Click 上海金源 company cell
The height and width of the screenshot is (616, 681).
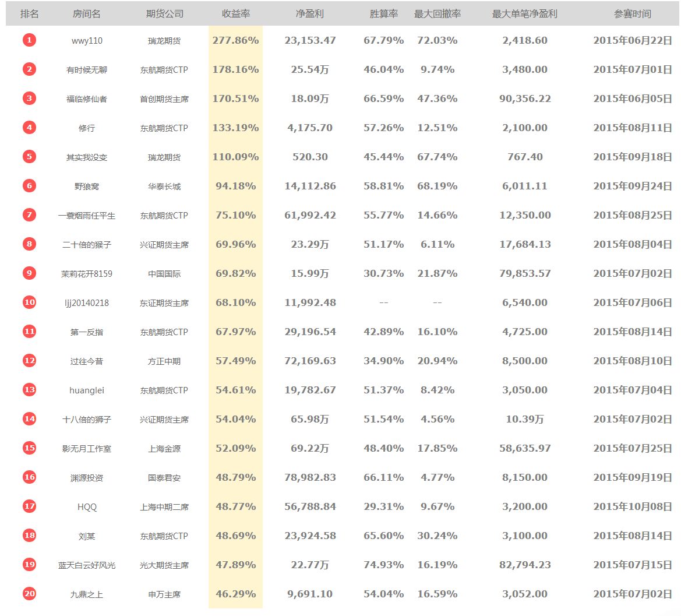point(164,448)
